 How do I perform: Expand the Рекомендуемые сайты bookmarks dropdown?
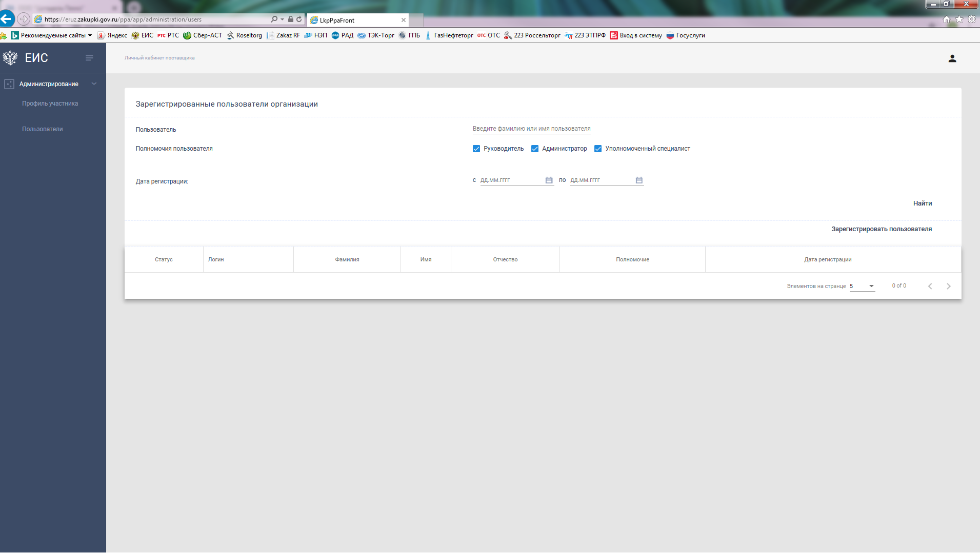point(90,35)
